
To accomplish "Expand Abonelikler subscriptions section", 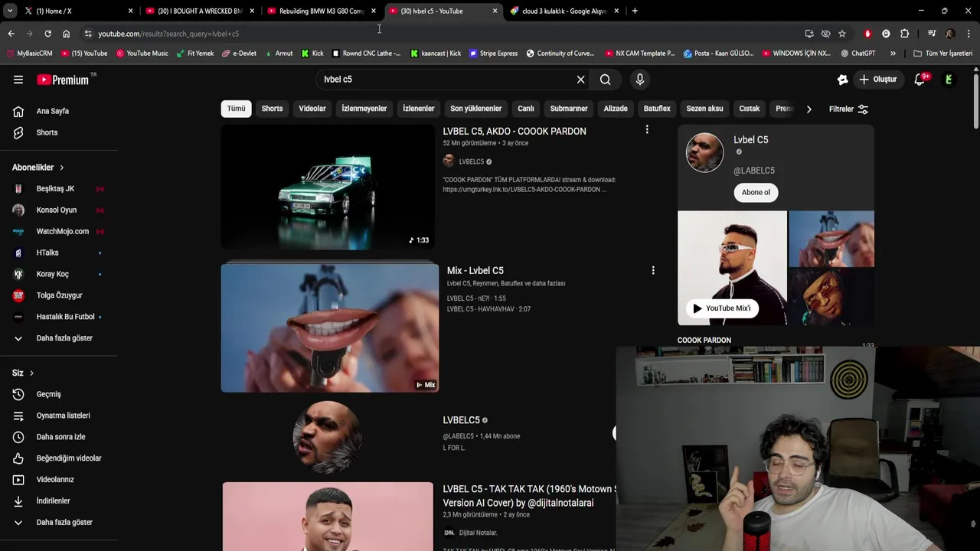I will click(x=38, y=168).
